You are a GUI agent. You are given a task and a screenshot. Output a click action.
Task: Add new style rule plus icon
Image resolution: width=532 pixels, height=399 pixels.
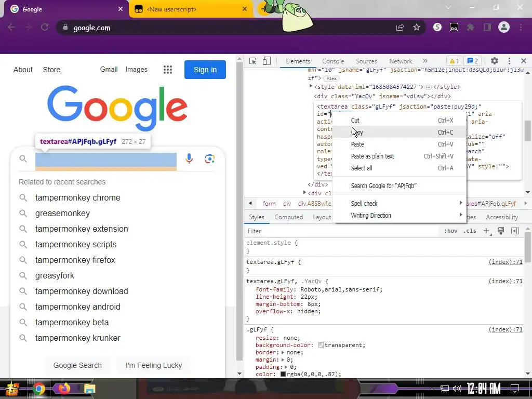(487, 231)
